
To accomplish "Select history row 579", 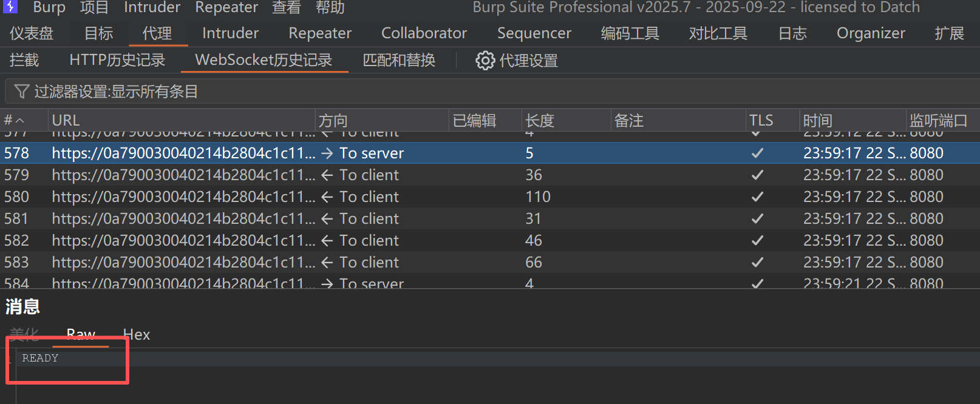I will coord(490,175).
